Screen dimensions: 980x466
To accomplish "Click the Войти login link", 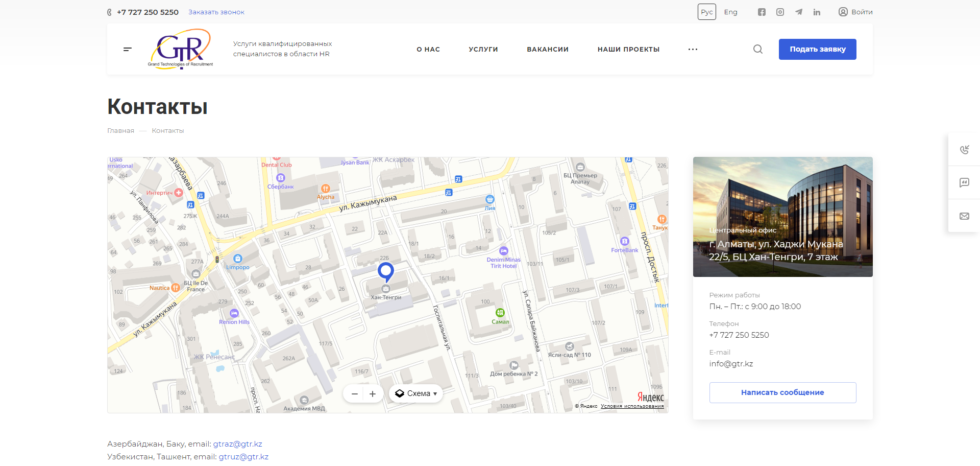I will [862, 12].
